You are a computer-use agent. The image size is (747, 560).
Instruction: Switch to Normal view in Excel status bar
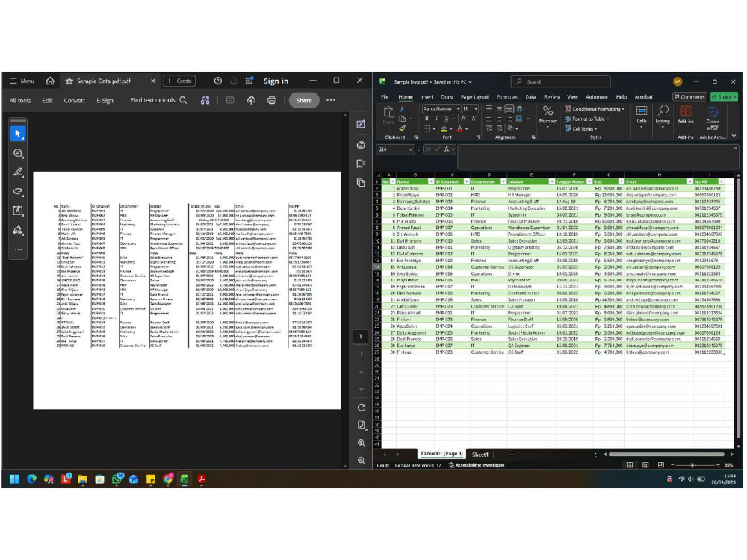coord(630,465)
